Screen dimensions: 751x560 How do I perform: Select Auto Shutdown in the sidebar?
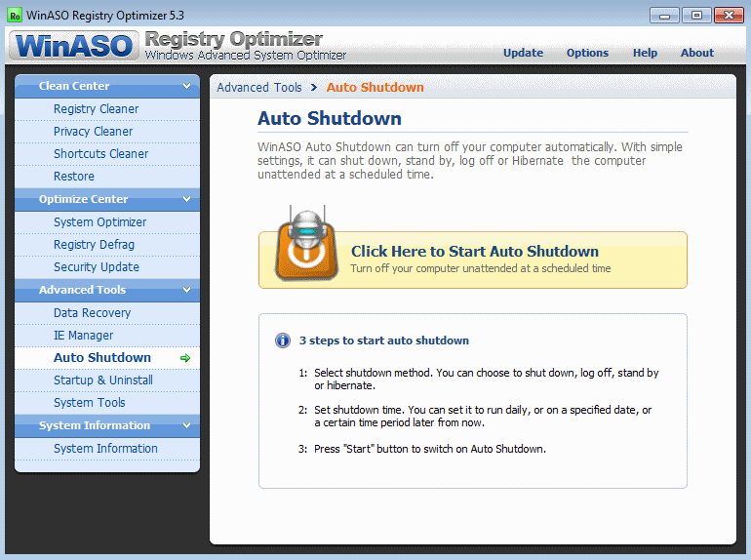click(x=107, y=358)
